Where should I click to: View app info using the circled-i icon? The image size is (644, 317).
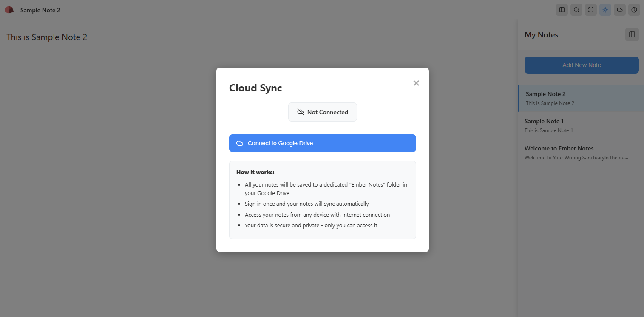click(634, 9)
